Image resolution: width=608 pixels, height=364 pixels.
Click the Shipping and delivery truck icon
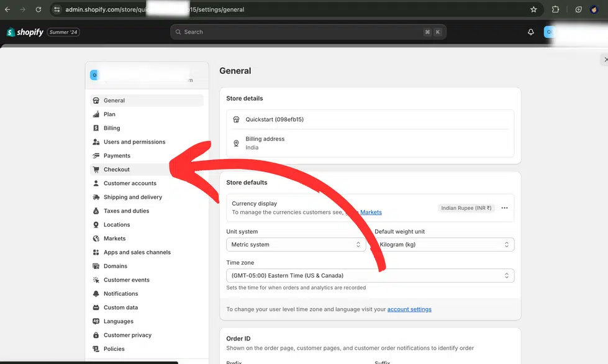pyautogui.click(x=96, y=196)
